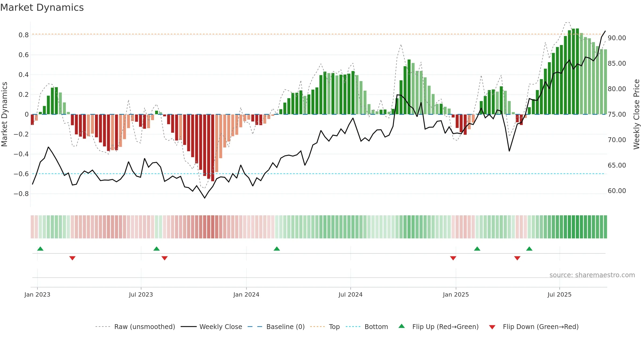644x362 pixels.
Task: Click the Jul 2025 x-axis label
Action: [x=559, y=294]
